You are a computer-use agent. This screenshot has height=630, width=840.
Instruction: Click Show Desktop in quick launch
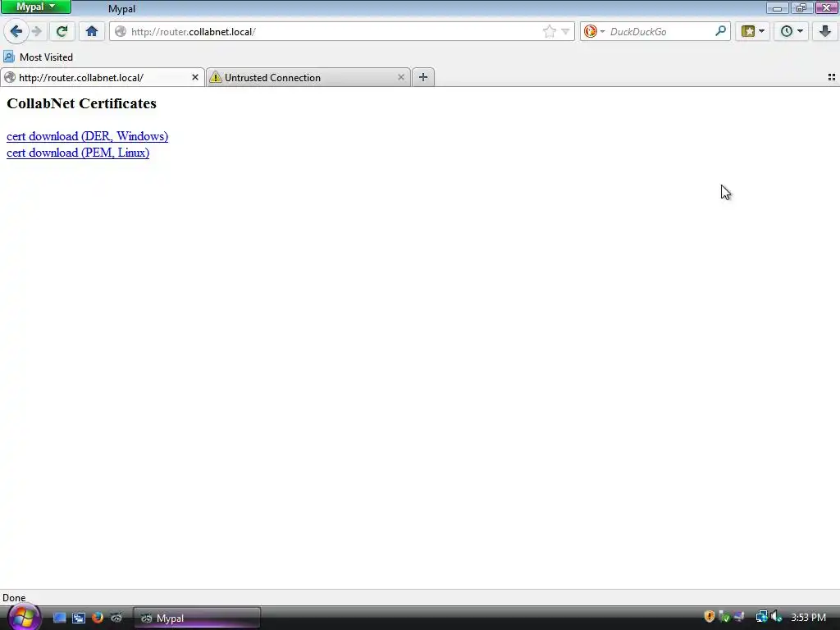click(x=59, y=618)
